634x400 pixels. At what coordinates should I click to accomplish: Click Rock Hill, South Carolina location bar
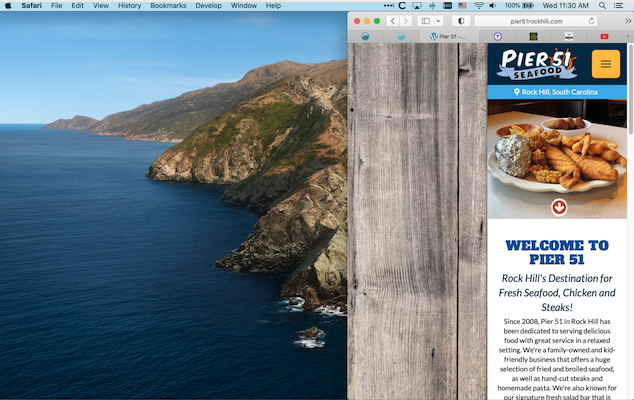click(x=557, y=92)
